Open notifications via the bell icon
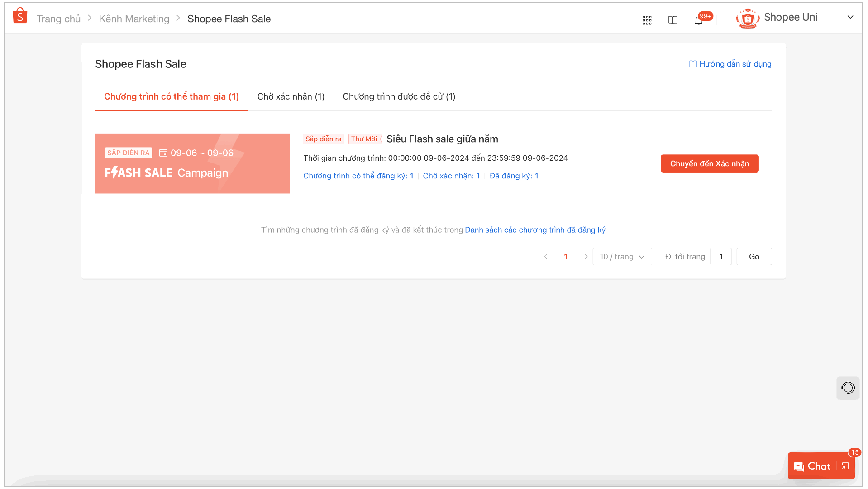Viewport: 868px width, 489px height. (698, 21)
